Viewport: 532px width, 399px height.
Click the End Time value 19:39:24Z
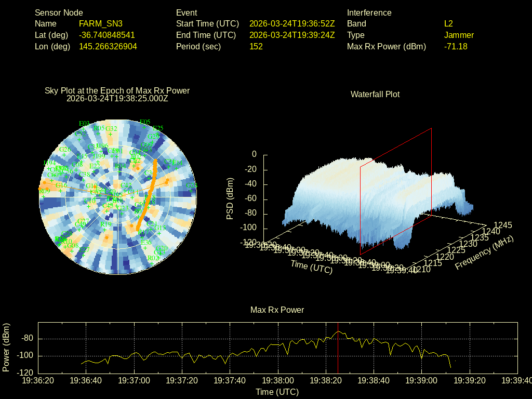(292, 35)
